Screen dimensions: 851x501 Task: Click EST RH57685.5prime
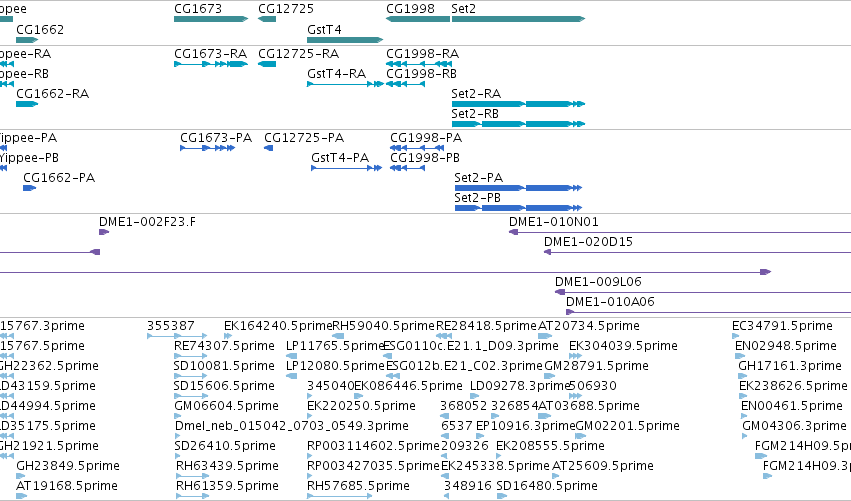(358, 487)
